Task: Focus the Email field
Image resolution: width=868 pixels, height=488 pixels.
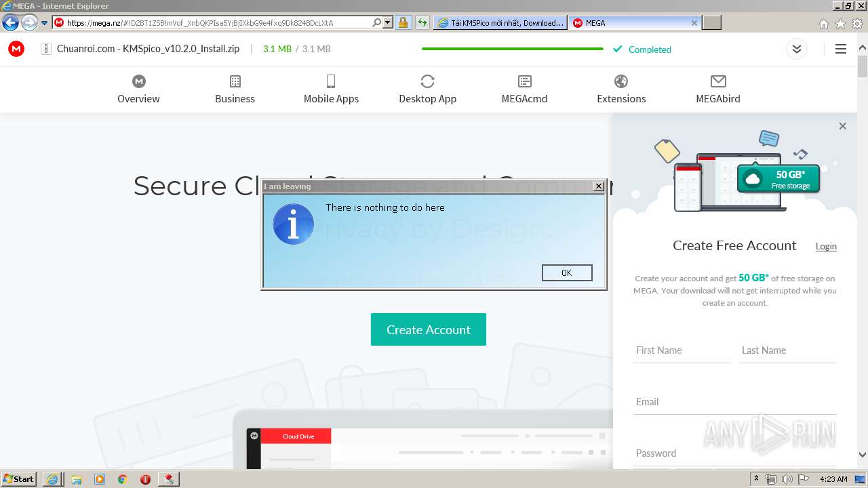Action: click(x=735, y=402)
